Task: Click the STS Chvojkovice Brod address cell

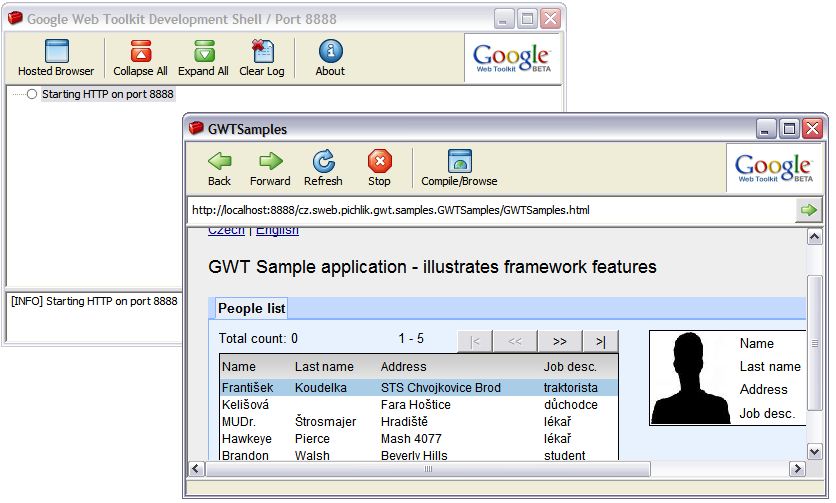Action: pos(441,388)
